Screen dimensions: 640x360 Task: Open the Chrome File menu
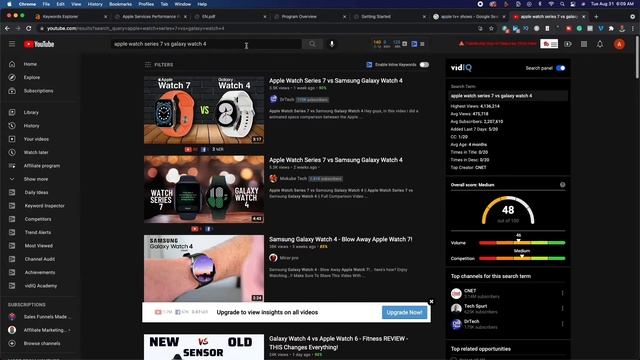click(46, 4)
